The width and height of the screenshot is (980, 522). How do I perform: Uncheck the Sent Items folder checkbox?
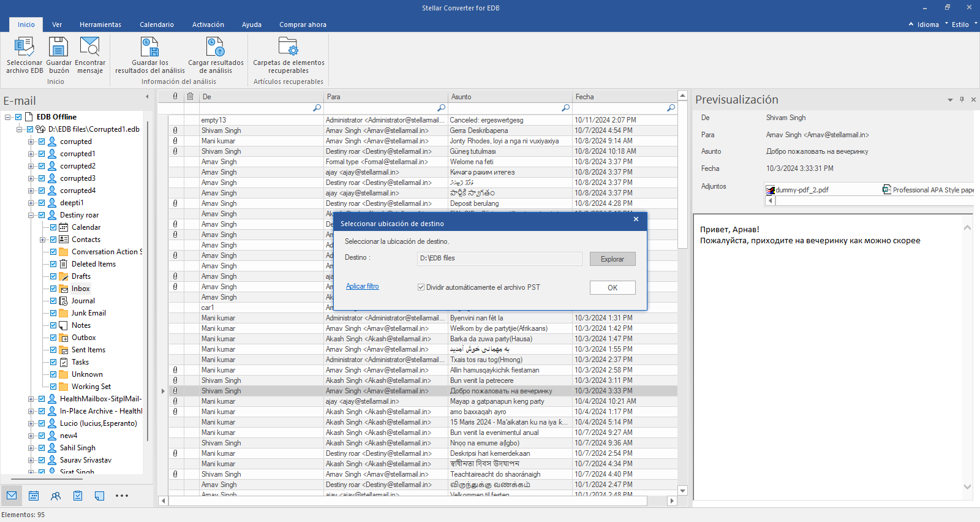[x=53, y=350]
